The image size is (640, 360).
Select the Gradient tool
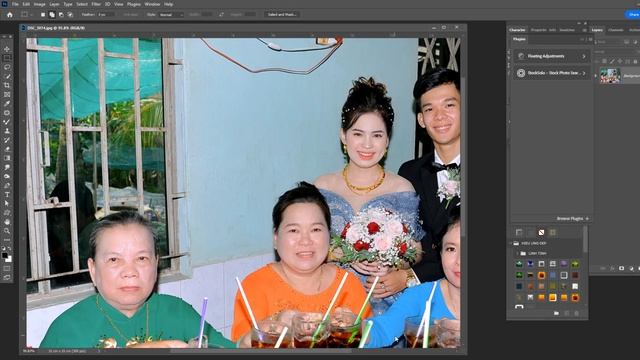[7, 158]
